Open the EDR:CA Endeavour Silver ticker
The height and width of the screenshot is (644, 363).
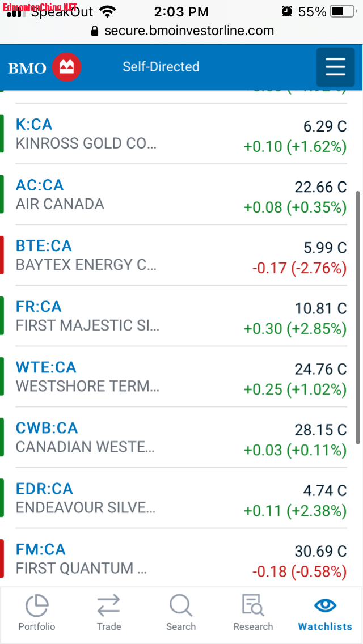(44, 489)
